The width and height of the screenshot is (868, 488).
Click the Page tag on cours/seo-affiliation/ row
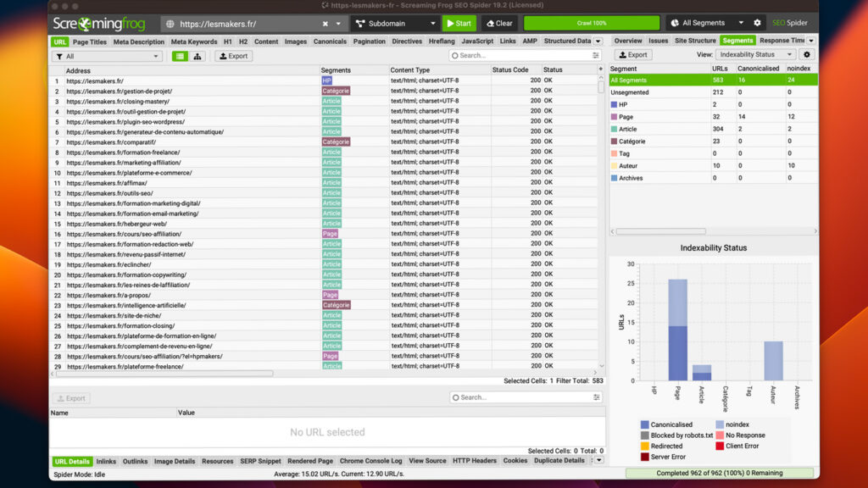tap(330, 234)
